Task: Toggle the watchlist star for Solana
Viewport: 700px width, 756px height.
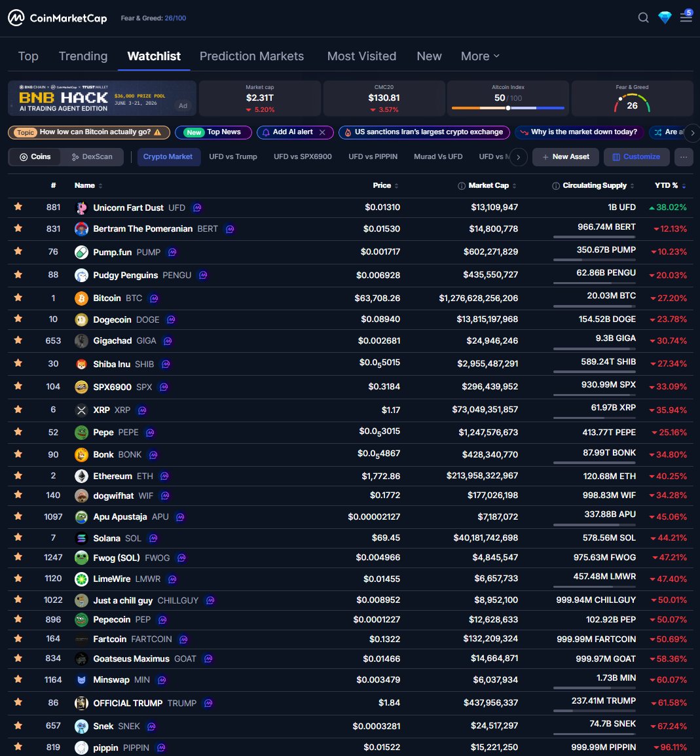Action: click(x=18, y=537)
